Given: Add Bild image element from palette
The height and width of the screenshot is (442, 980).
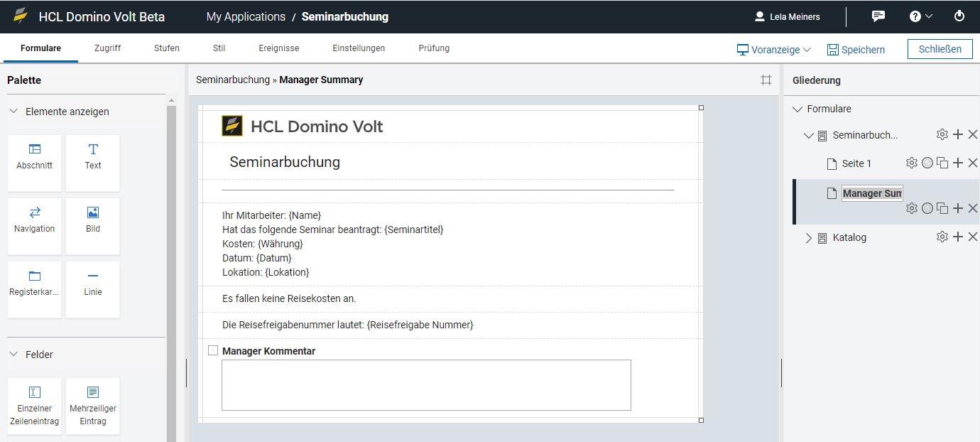Looking at the screenshot, I should (x=93, y=226).
